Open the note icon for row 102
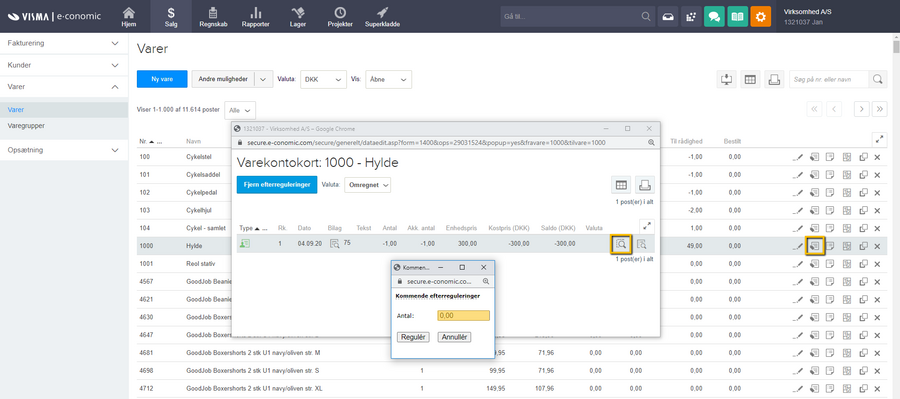This screenshot has height=399, width=900. click(x=829, y=193)
